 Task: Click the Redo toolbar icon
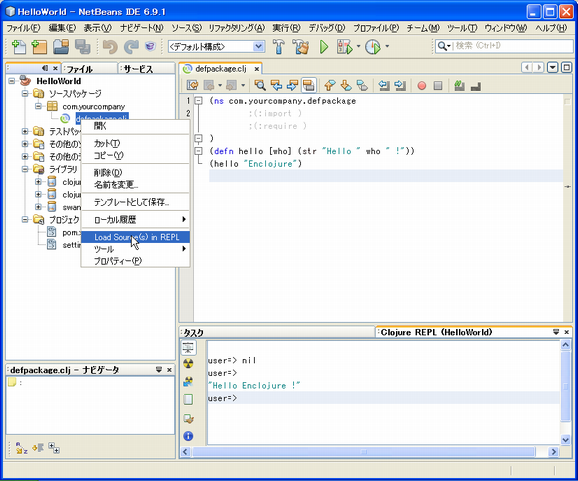[x=130, y=47]
